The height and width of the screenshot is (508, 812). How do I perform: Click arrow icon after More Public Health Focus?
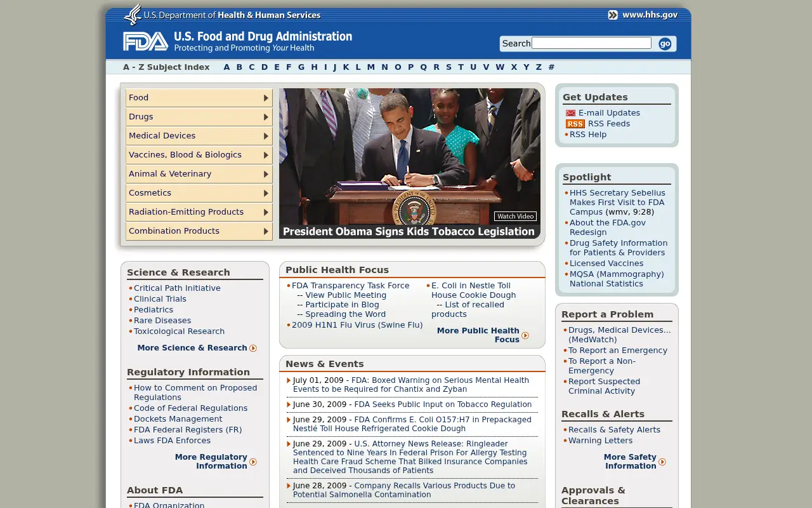pos(525,335)
